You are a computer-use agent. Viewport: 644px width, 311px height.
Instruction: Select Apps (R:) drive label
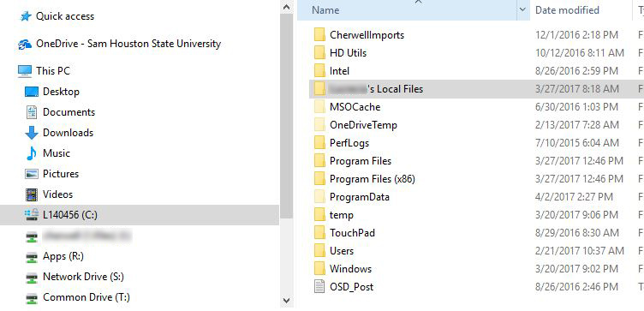pyautogui.click(x=63, y=256)
